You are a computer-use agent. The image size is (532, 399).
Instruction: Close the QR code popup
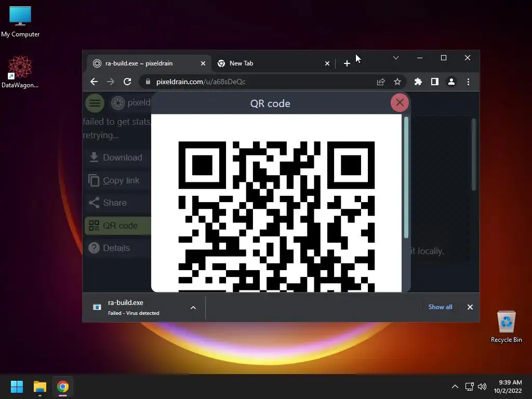pyautogui.click(x=400, y=102)
